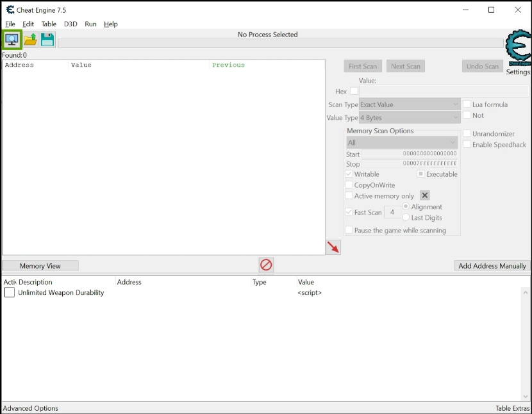Screen dimensions: 532x414
Task: Open Settings below the logo
Action: (x=518, y=72)
